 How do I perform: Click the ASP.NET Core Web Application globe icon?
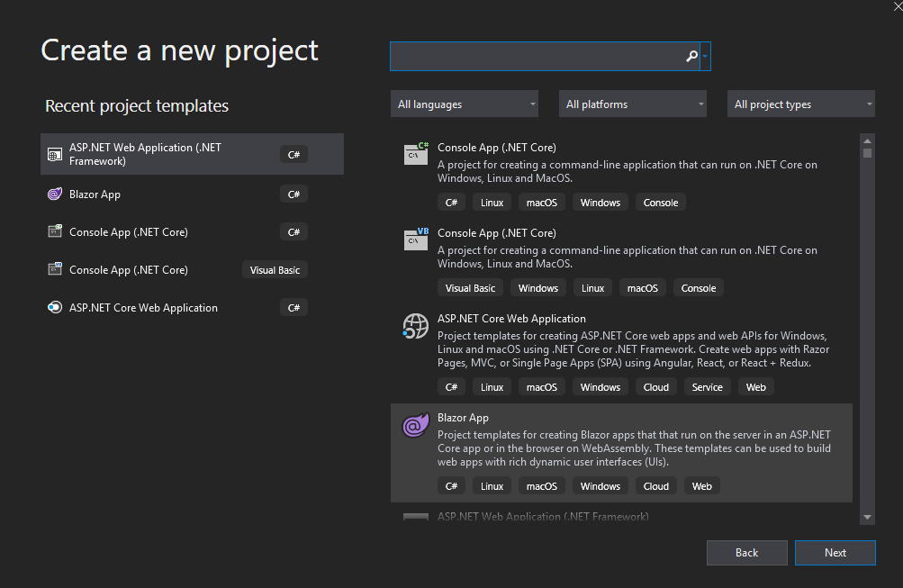tap(416, 326)
